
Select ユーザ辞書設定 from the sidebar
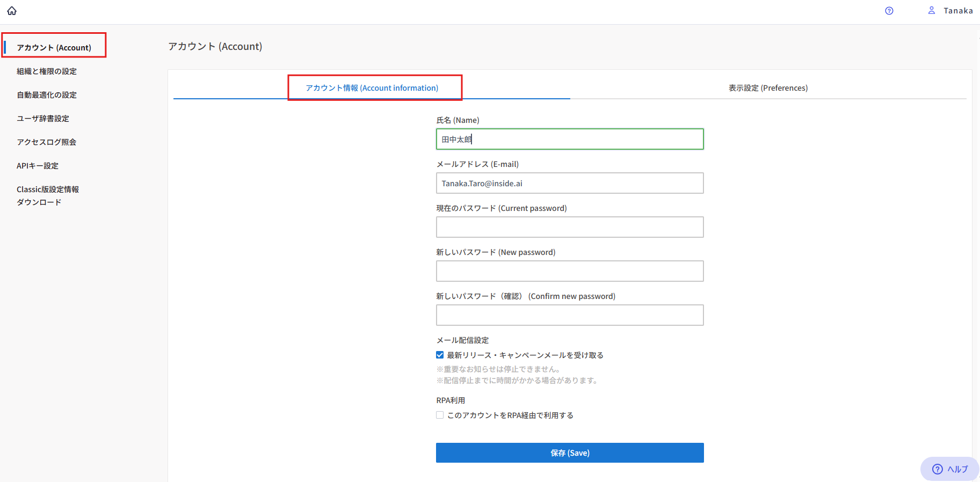43,119
